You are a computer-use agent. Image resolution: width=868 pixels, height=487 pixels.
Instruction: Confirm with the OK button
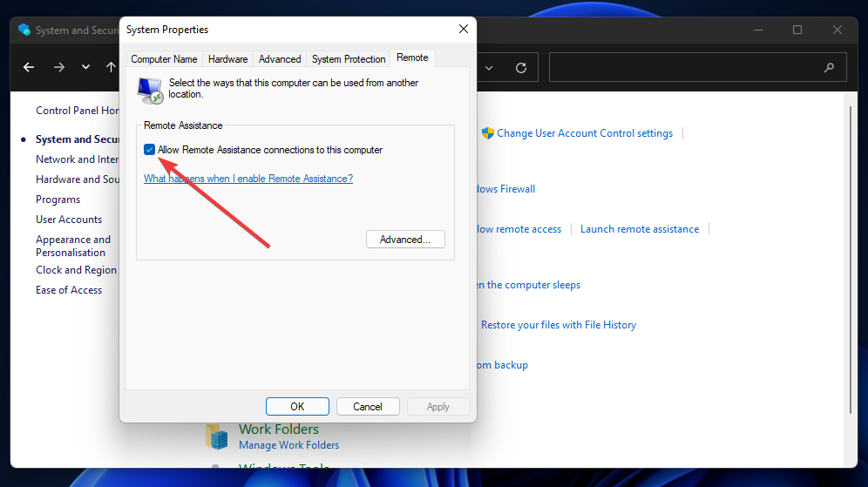(x=297, y=406)
